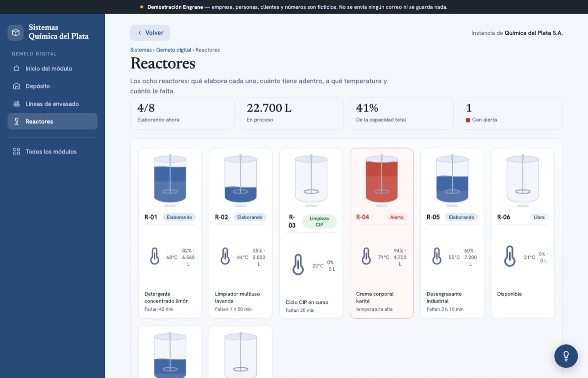Click the R-02 tank illustration
The image size is (588, 378).
tap(241, 180)
